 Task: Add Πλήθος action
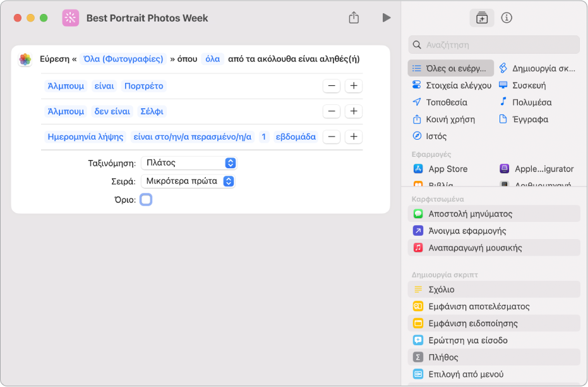tap(494, 357)
